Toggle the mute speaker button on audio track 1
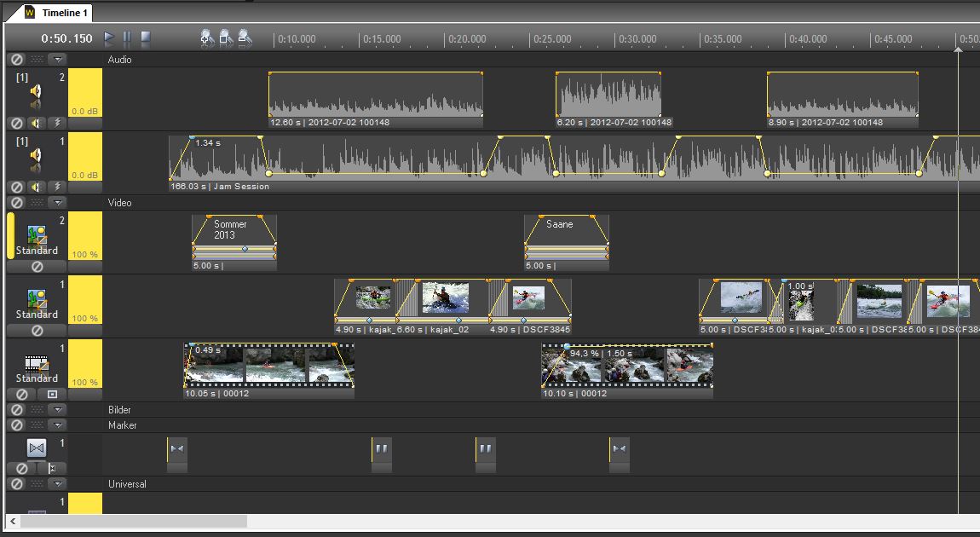 37,187
